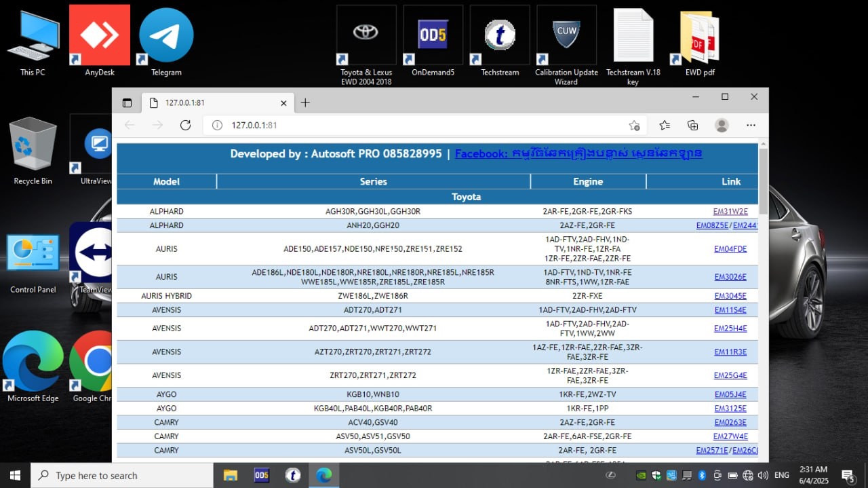868x488 pixels.
Task: Select the Toyota section heading row
Action: (437, 197)
